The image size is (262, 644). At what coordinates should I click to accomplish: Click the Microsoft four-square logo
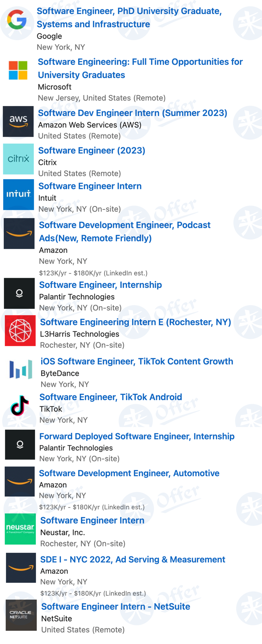18,70
